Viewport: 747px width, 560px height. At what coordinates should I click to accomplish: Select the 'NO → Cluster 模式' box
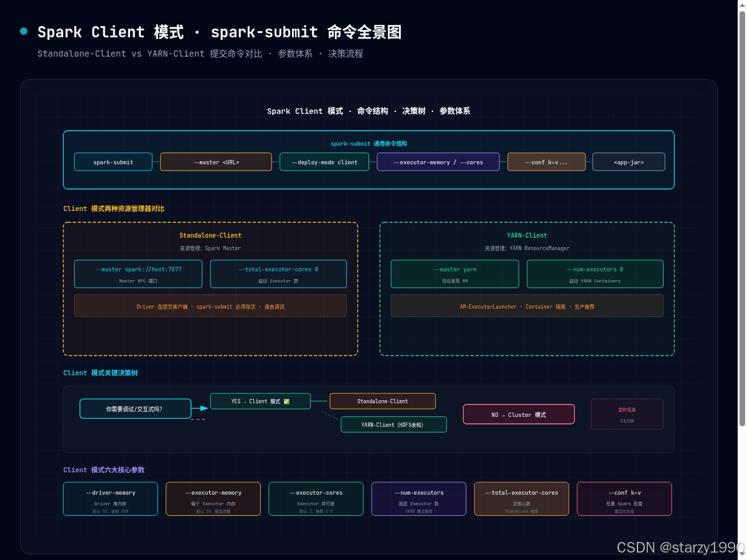(519, 414)
